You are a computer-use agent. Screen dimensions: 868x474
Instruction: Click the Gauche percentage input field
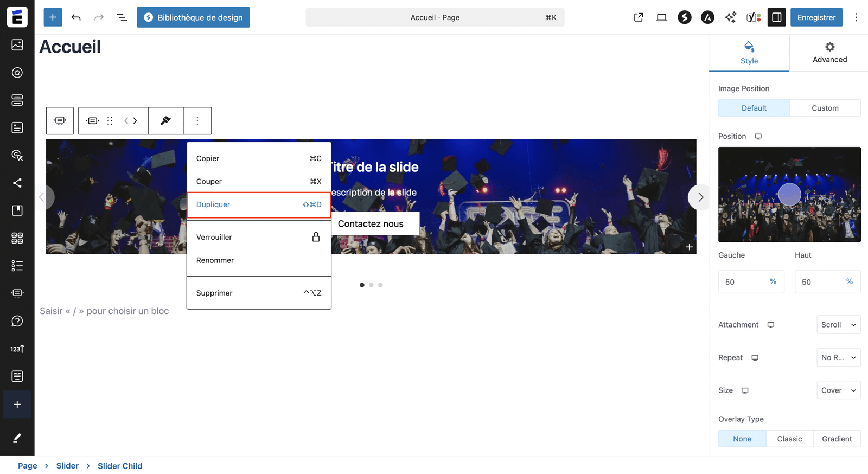point(742,282)
